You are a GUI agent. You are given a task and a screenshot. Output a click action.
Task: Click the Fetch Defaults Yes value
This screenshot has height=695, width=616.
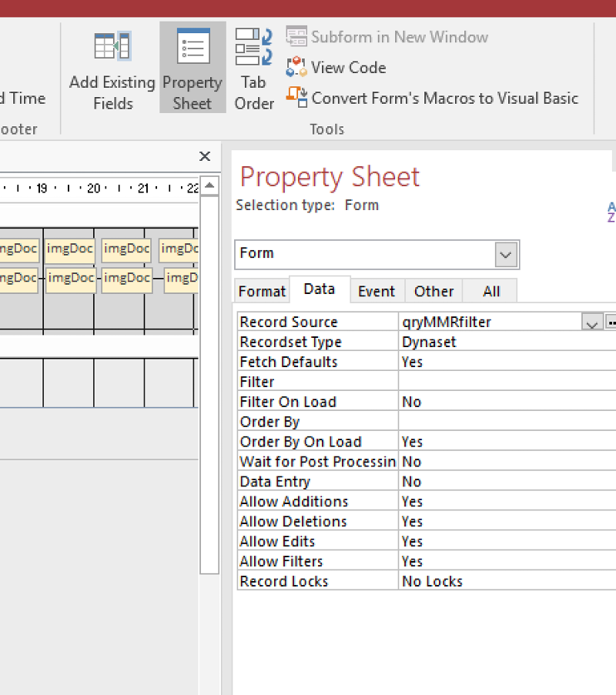[507, 362]
